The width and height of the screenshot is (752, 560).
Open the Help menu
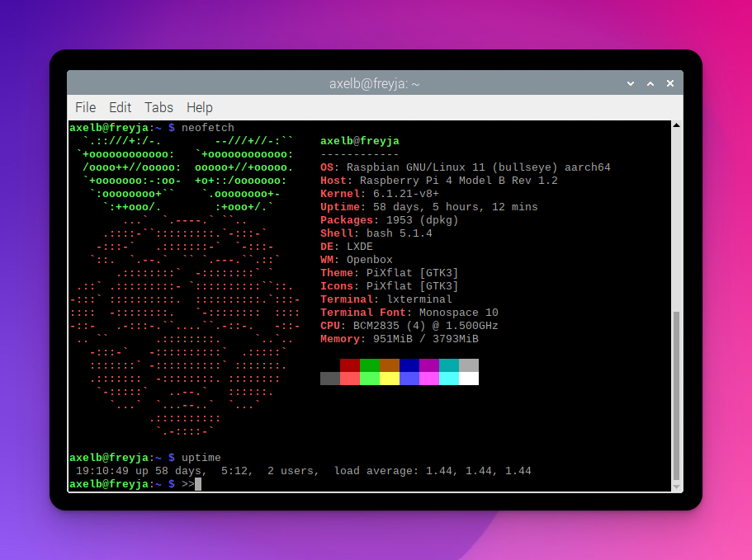point(200,107)
